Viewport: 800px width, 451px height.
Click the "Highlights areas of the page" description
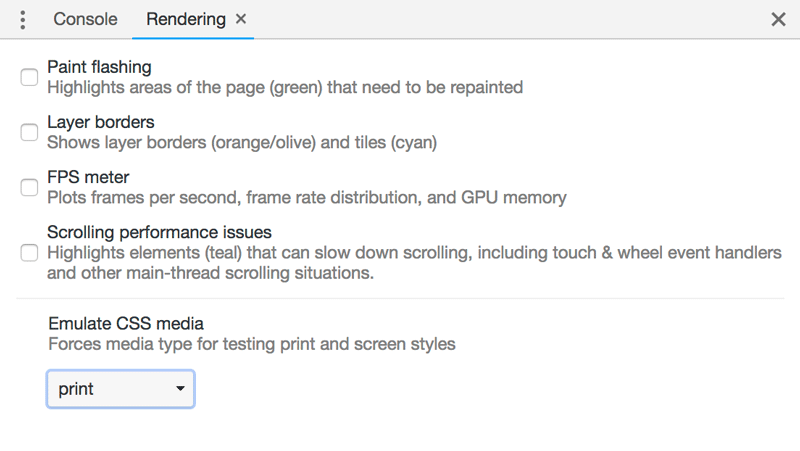point(285,87)
